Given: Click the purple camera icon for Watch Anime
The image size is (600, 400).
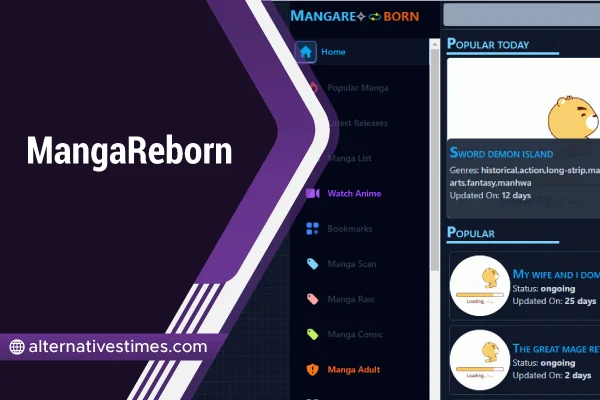Looking at the screenshot, I should click(x=313, y=193).
